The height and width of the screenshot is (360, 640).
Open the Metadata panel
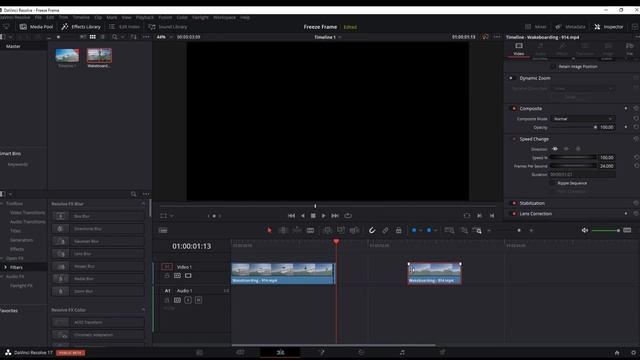570,27
